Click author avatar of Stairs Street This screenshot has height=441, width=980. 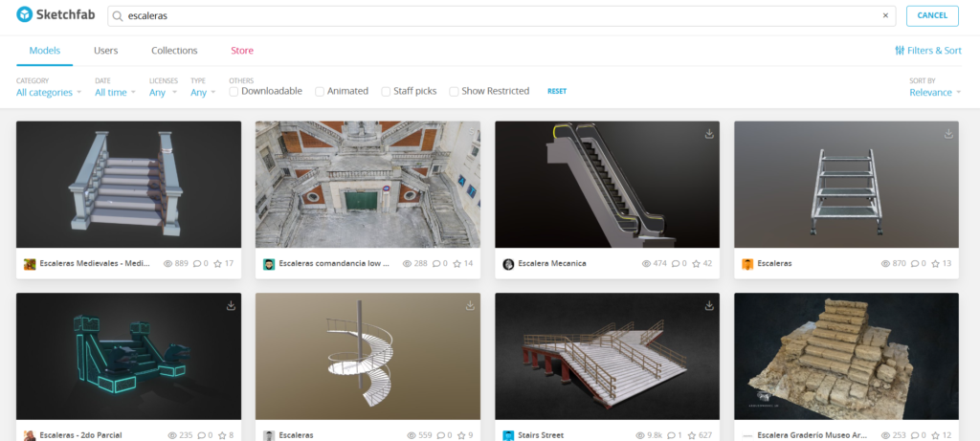[508, 435]
